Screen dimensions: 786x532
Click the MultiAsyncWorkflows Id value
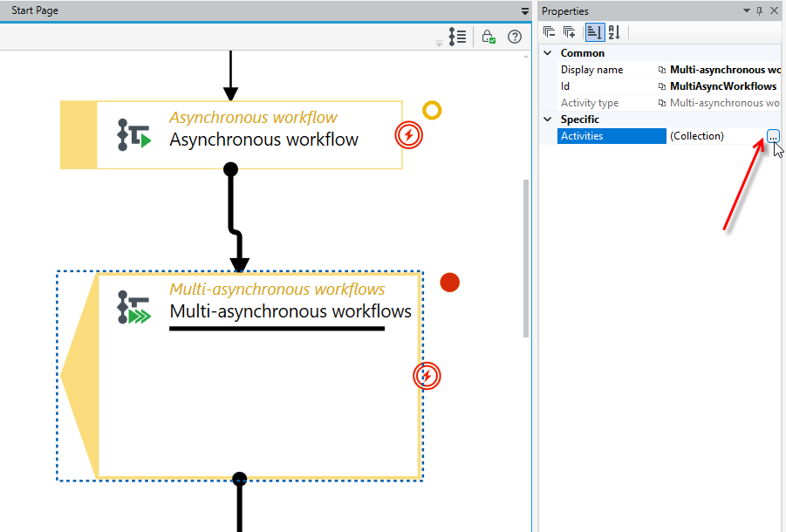(723, 86)
